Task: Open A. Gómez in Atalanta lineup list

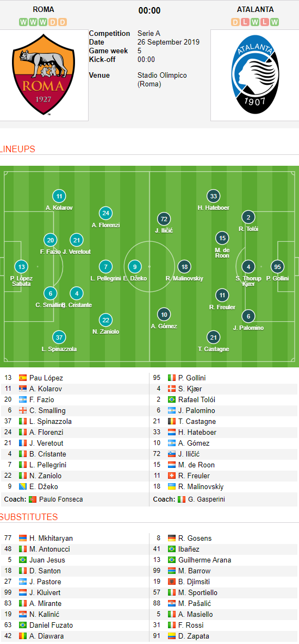Action: 194,443
